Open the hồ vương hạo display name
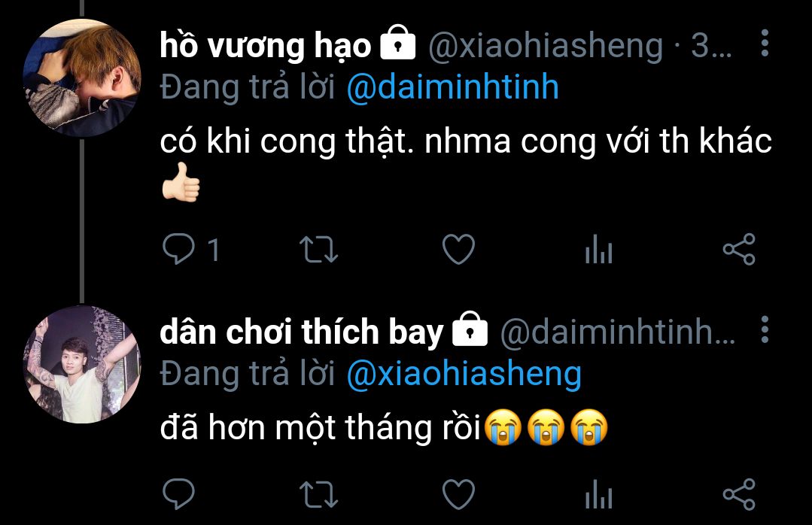The width and height of the screenshot is (812, 525). tap(265, 46)
